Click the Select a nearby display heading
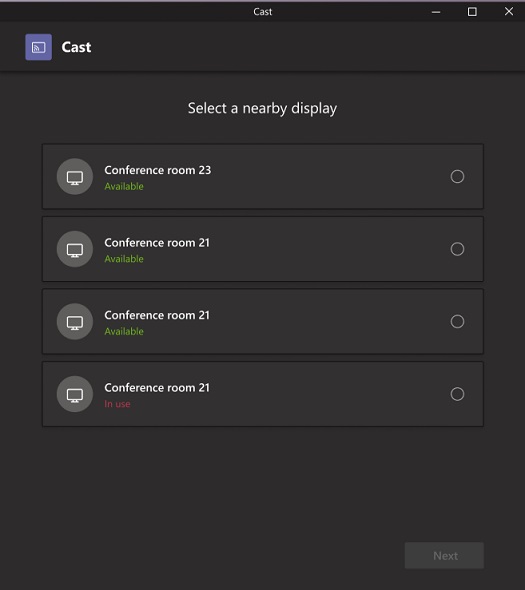 click(262, 108)
